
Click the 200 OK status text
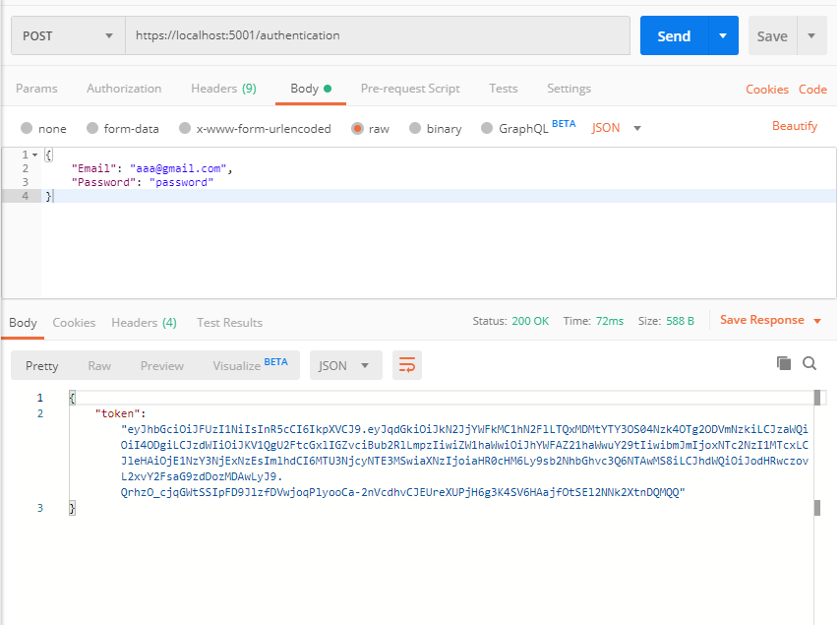pyautogui.click(x=530, y=321)
